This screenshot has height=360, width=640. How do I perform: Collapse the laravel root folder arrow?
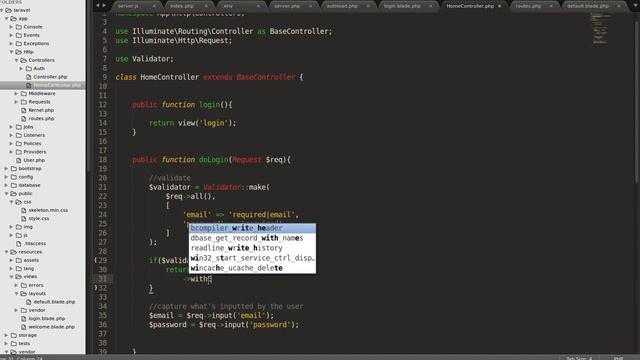tap(2, 10)
